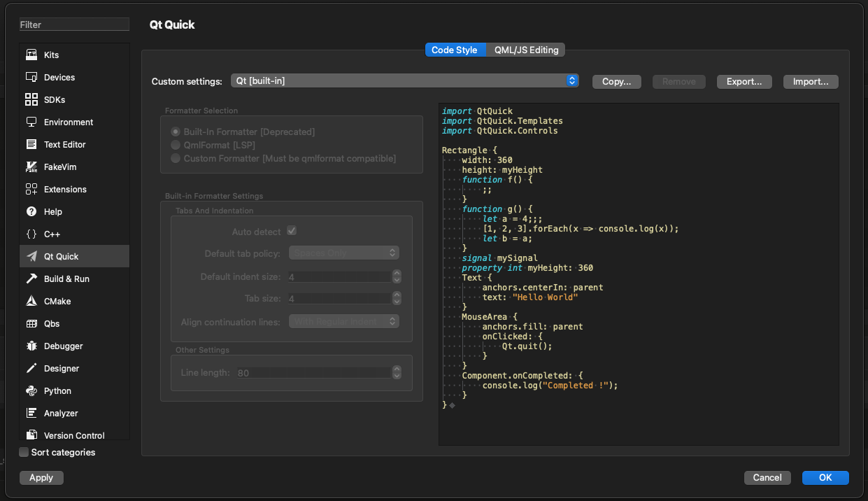Expand the Align continuation lines dropdown
The height and width of the screenshot is (501, 868).
click(343, 321)
